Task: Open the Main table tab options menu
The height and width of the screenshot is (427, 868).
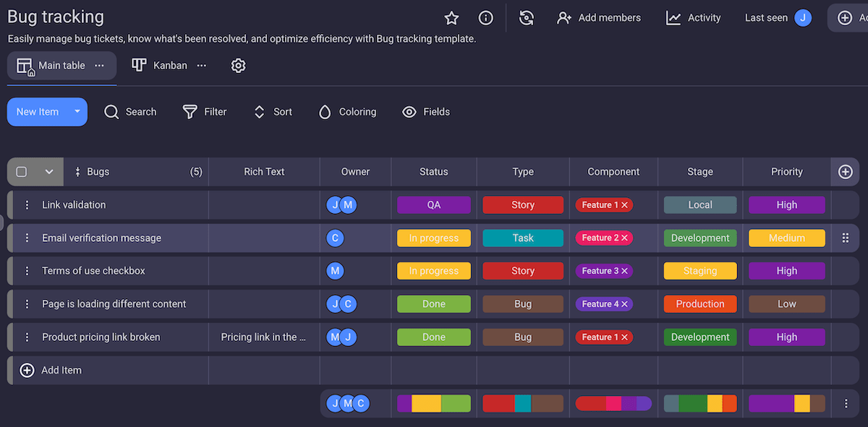Action: [x=100, y=66]
